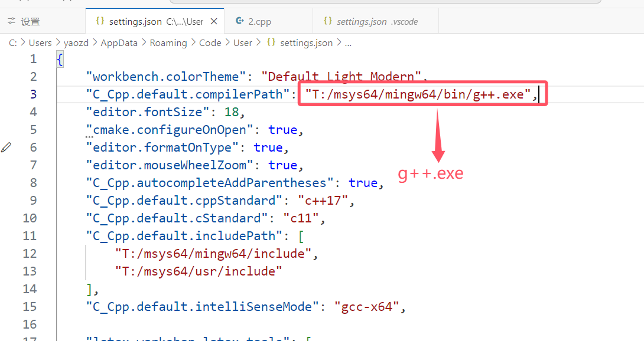Click the JSON braces icon on the User settings.json tab
The height and width of the screenshot is (341, 644).
[100, 21]
